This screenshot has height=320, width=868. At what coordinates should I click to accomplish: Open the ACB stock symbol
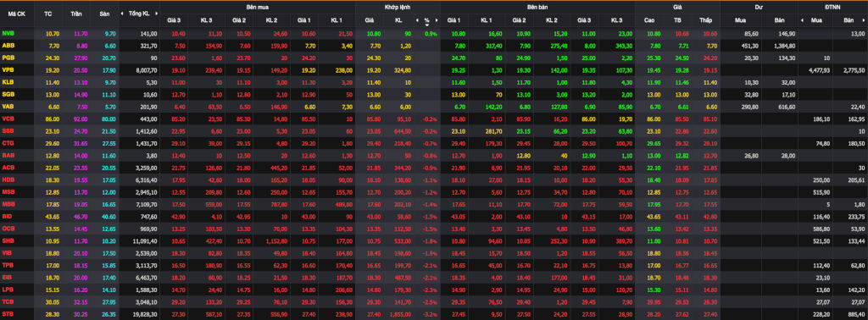pos(8,167)
